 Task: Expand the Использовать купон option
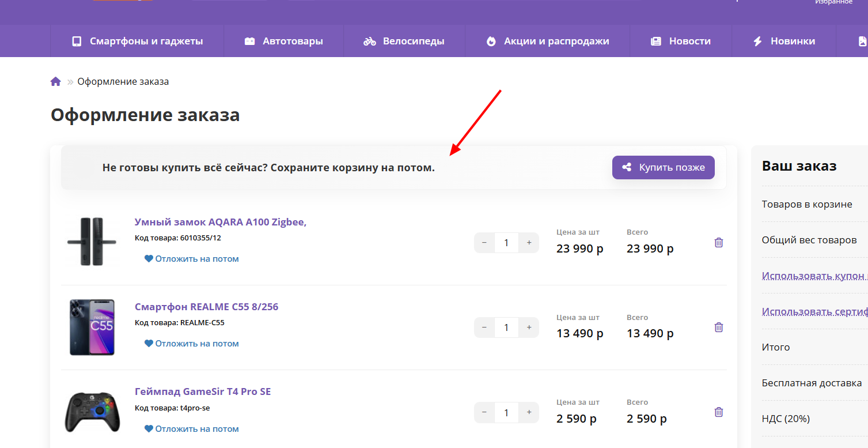click(814, 276)
